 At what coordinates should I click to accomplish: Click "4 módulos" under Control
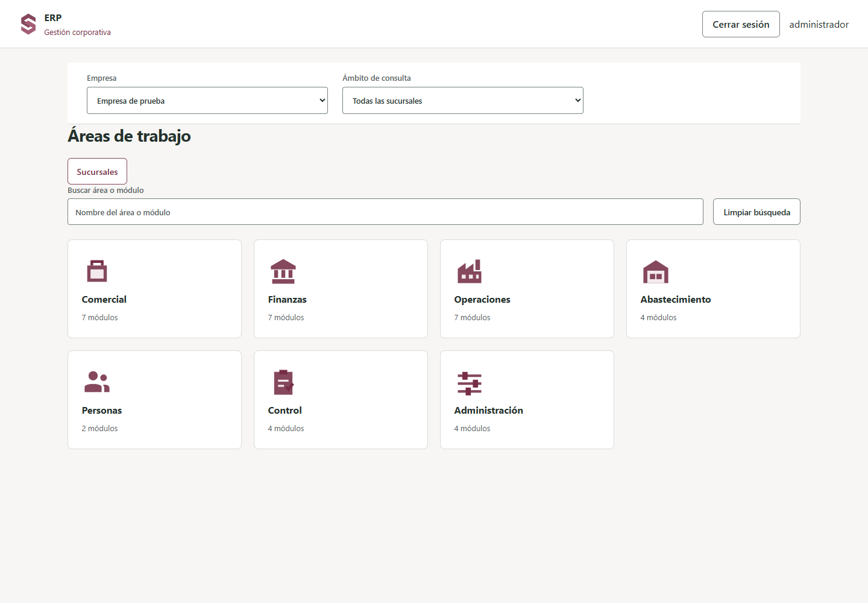286,429
